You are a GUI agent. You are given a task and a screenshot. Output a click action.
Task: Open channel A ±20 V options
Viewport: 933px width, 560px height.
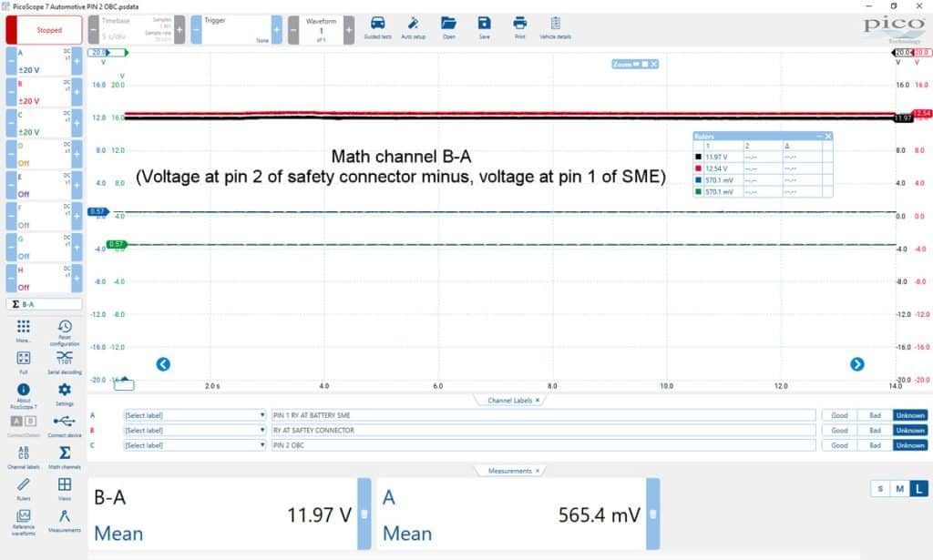click(44, 61)
